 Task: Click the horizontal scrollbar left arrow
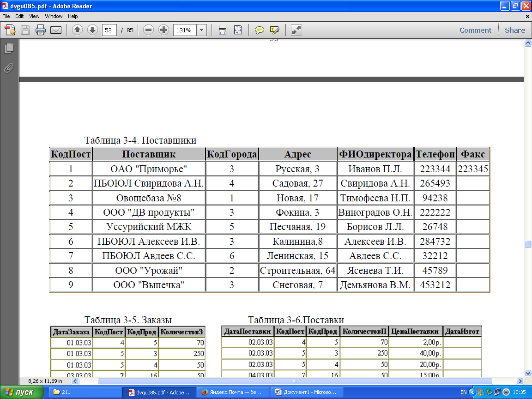[x=75, y=381]
